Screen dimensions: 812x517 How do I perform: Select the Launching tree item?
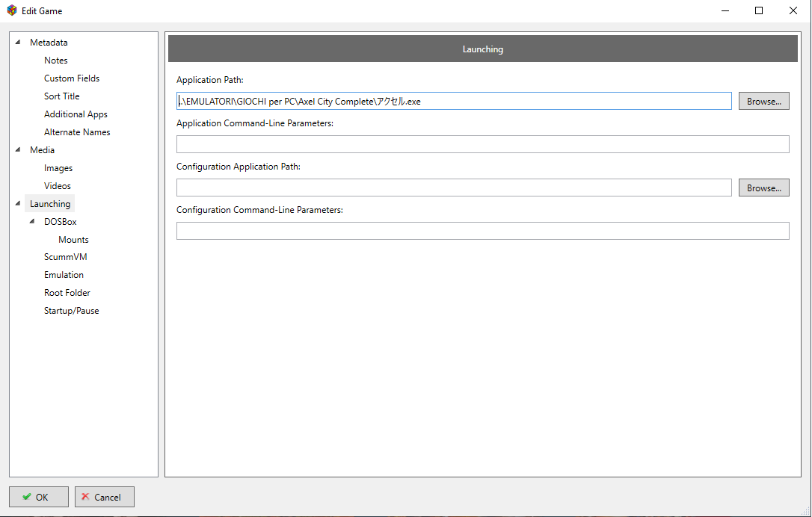tap(49, 203)
